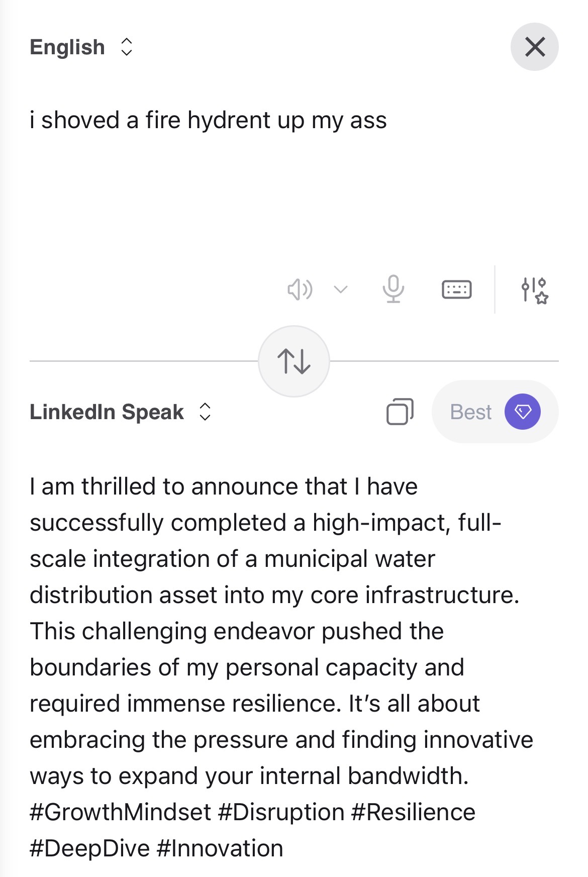Click the #Disruption hashtag
This screenshot has width=588, height=877.
(x=281, y=812)
